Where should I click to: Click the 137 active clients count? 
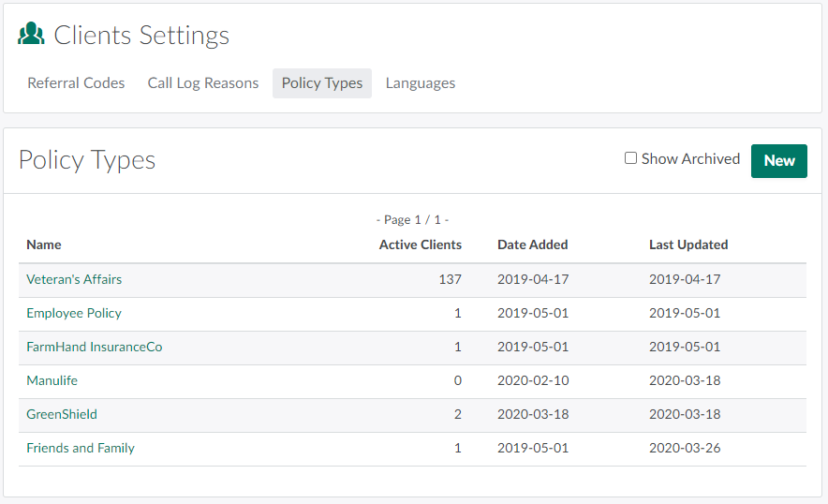click(x=450, y=279)
